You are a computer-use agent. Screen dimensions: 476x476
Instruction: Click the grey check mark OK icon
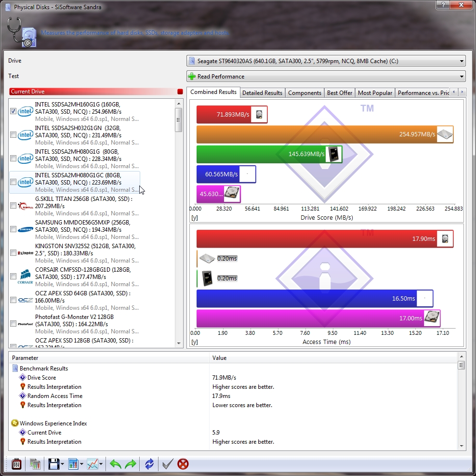(x=168, y=464)
